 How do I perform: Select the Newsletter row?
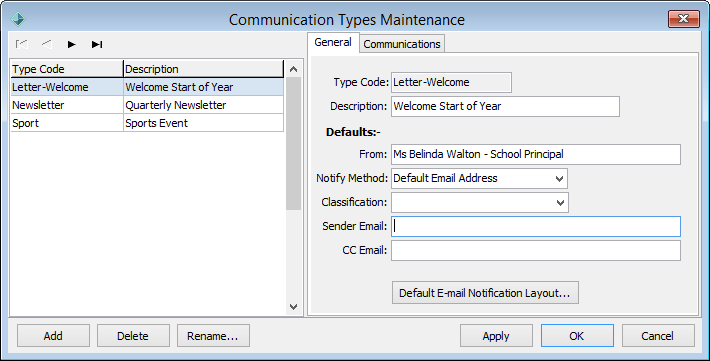tap(147, 105)
